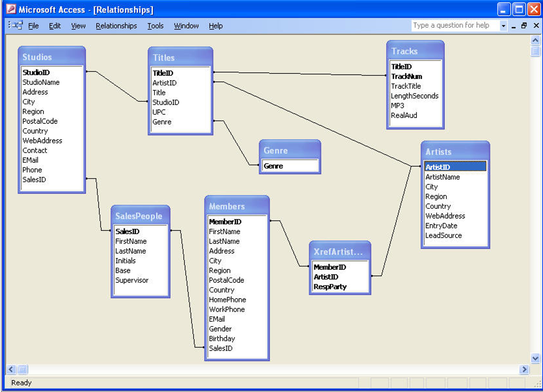Select the LengthSeconds field in Tracks table
This screenshot has height=392, width=543.
coord(415,95)
